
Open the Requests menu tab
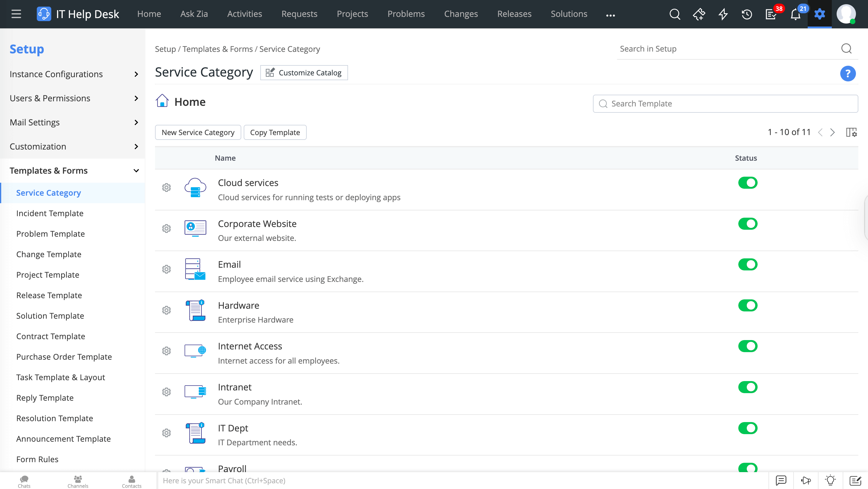[299, 14]
